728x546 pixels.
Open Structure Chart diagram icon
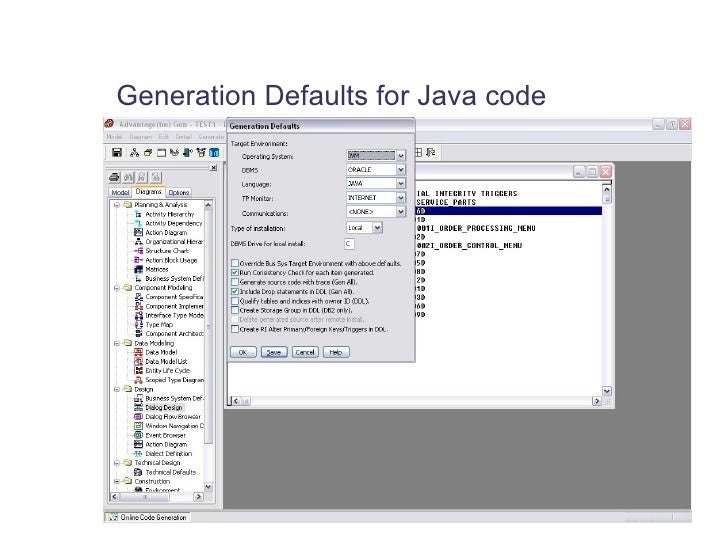[x=138, y=251]
